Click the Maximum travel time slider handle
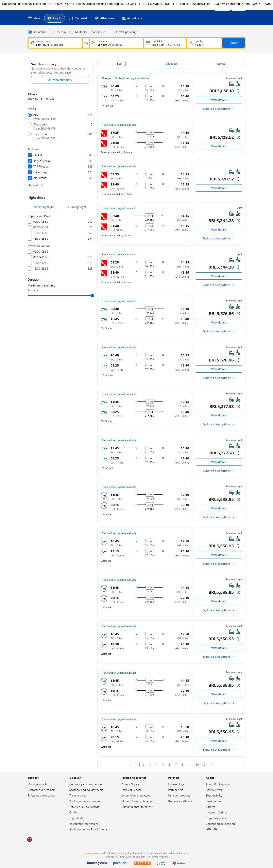Image resolution: width=273 pixels, height=868 pixels. coord(92,296)
